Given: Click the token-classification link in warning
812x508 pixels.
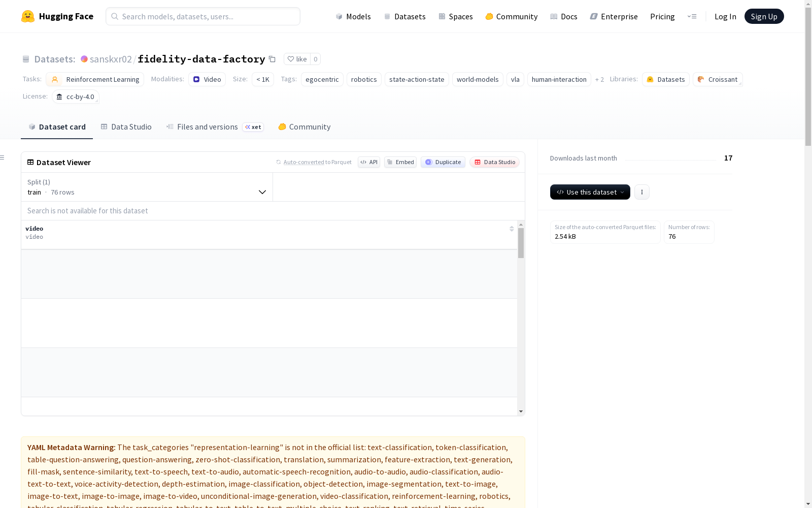Looking at the screenshot, I should click(x=470, y=448).
